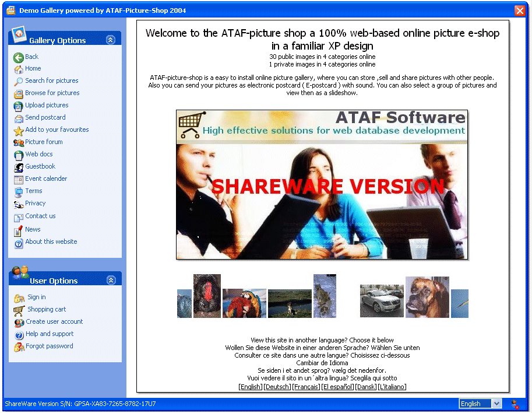
Task: Open the dog by lake thumbnail
Action: tap(290, 303)
